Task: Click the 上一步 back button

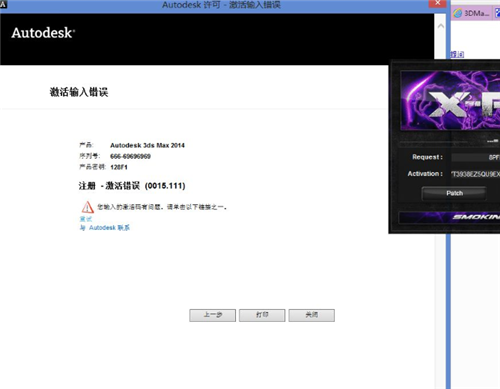Action: tap(212, 315)
